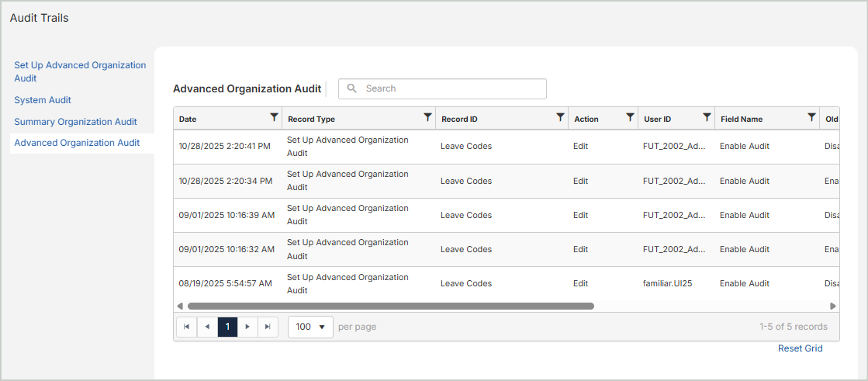Click the Record ID filter funnel icon

pyautogui.click(x=560, y=118)
